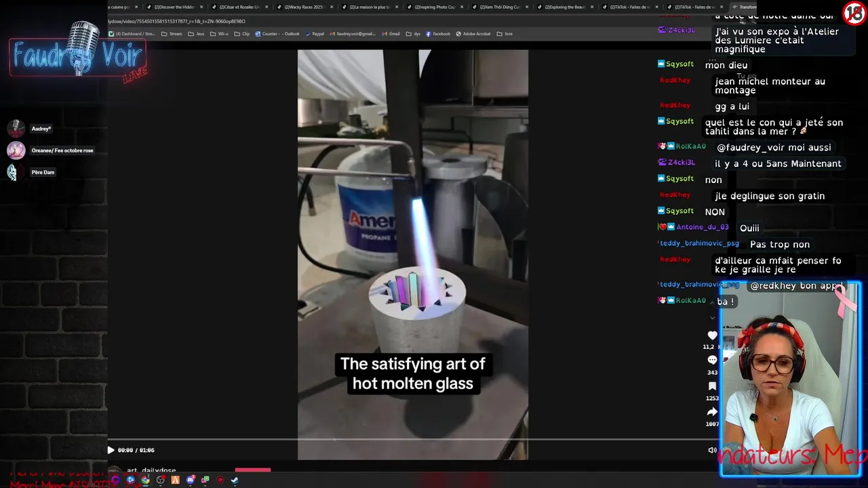
Task: Open the Gmail bookmark
Action: [x=391, y=34]
